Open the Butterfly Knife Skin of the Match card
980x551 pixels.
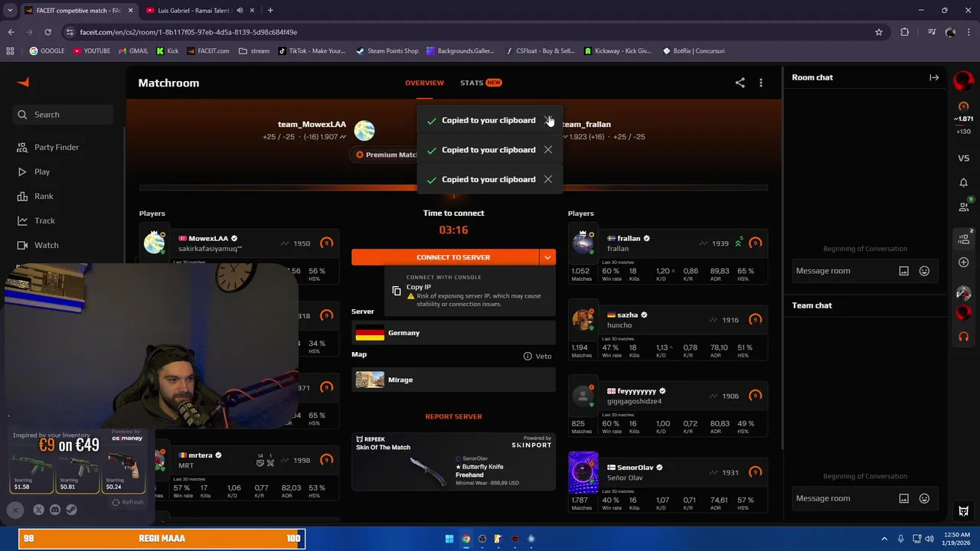point(453,461)
